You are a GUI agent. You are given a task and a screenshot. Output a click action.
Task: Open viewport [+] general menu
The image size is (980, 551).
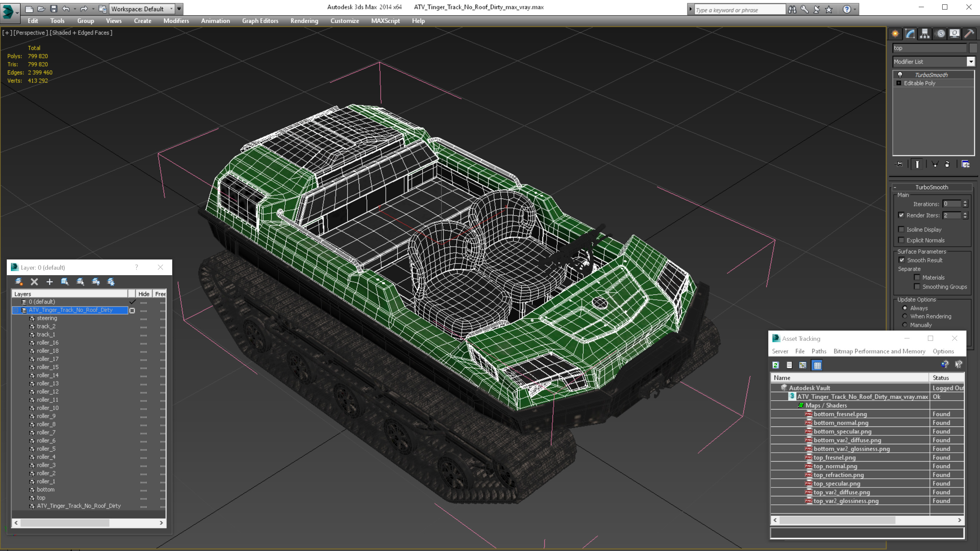click(7, 33)
